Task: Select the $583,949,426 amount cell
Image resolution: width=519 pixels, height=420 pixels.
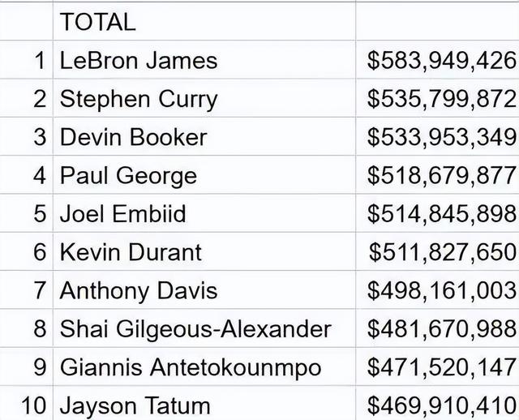Action: (x=438, y=60)
